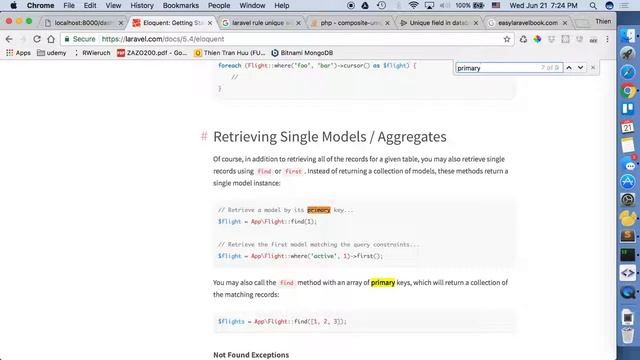Screen dimensions: 640x360
Task: Open the browser home page
Action: coord(51,39)
